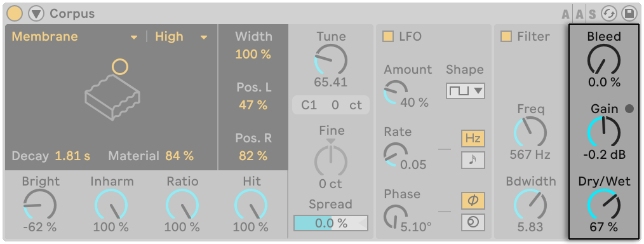This screenshot has width=644, height=244.
Task: Click the LFO Phase knob
Action: pyautogui.click(x=396, y=217)
